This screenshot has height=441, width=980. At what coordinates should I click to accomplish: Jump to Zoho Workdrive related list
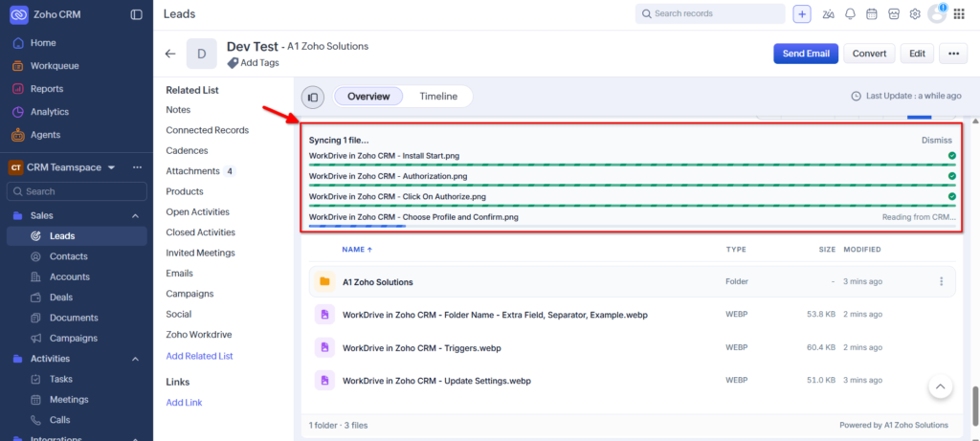(x=199, y=334)
